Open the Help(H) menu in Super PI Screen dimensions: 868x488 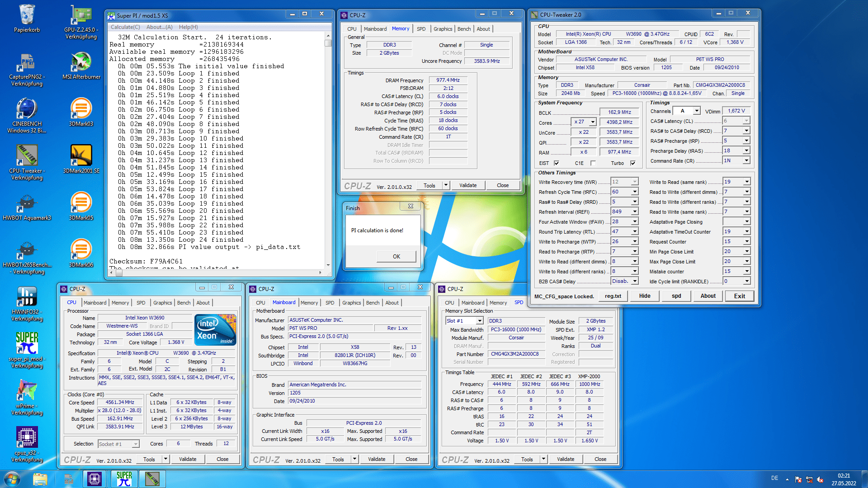pos(188,27)
